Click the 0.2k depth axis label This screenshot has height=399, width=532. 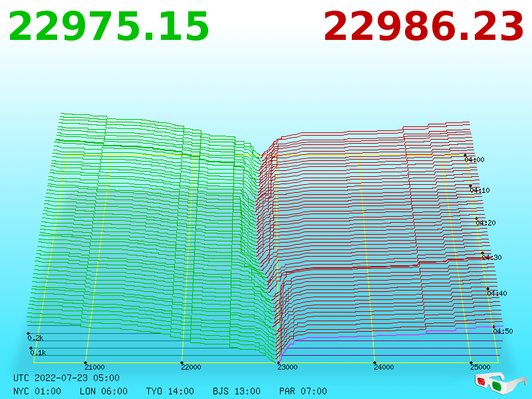[35, 338]
